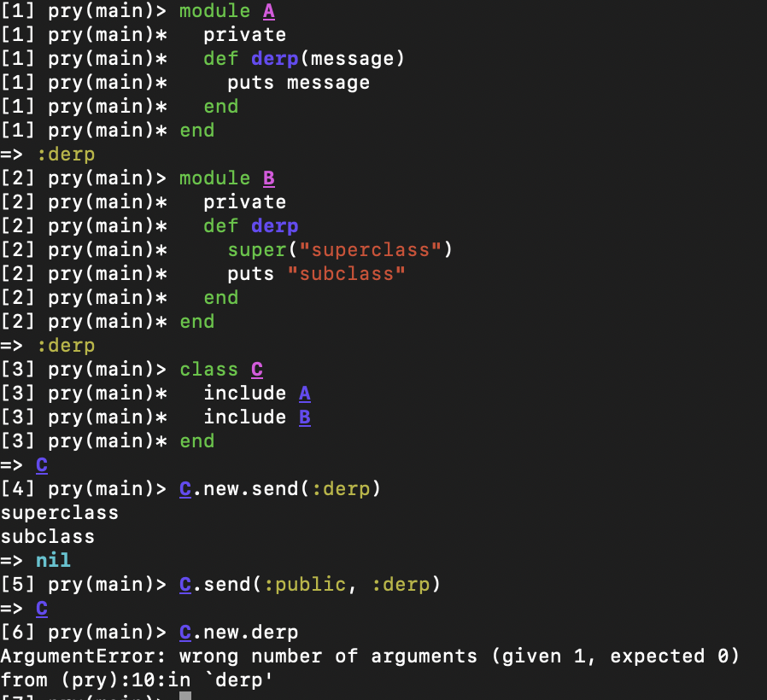767x700 pixels.
Task: Click the '=> nil' return value
Action: [36, 561]
